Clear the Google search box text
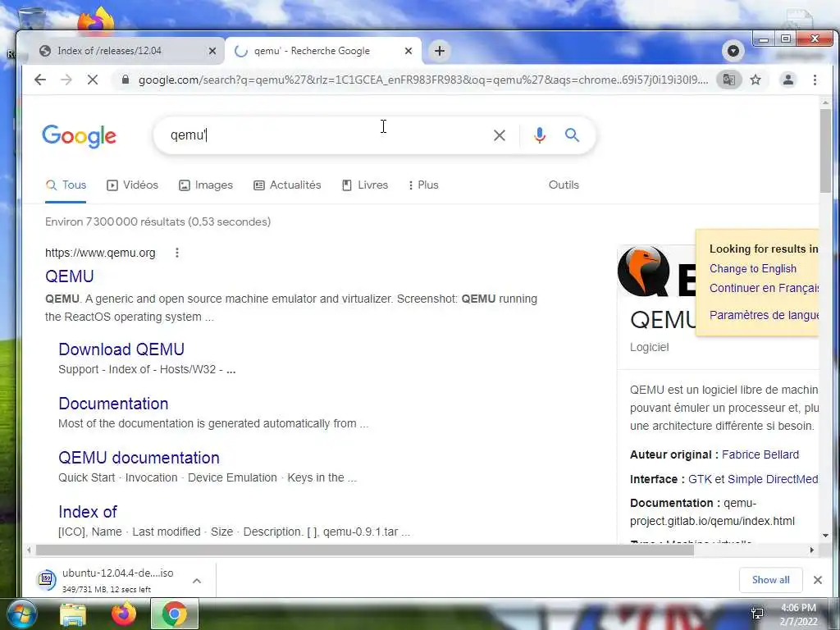This screenshot has height=630, width=840. (500, 135)
